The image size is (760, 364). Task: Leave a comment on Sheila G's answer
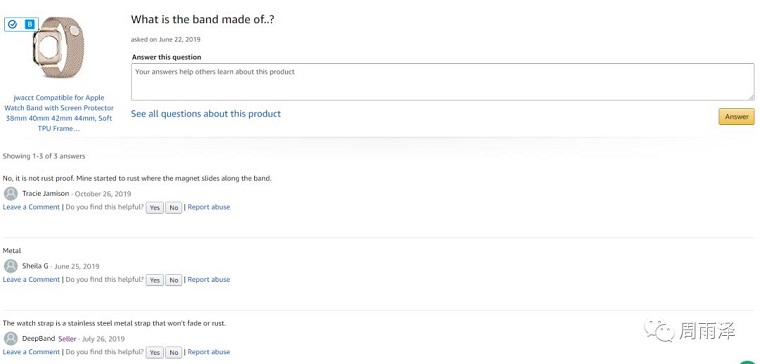click(32, 280)
